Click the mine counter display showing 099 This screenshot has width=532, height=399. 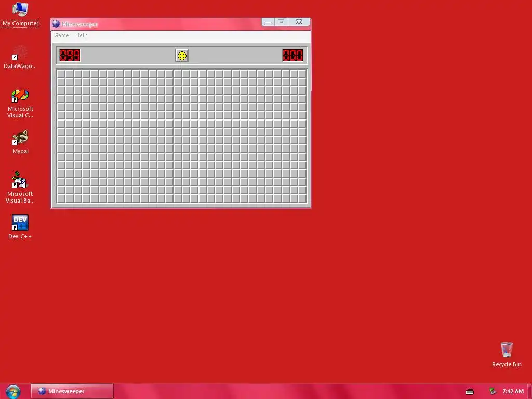coord(70,55)
